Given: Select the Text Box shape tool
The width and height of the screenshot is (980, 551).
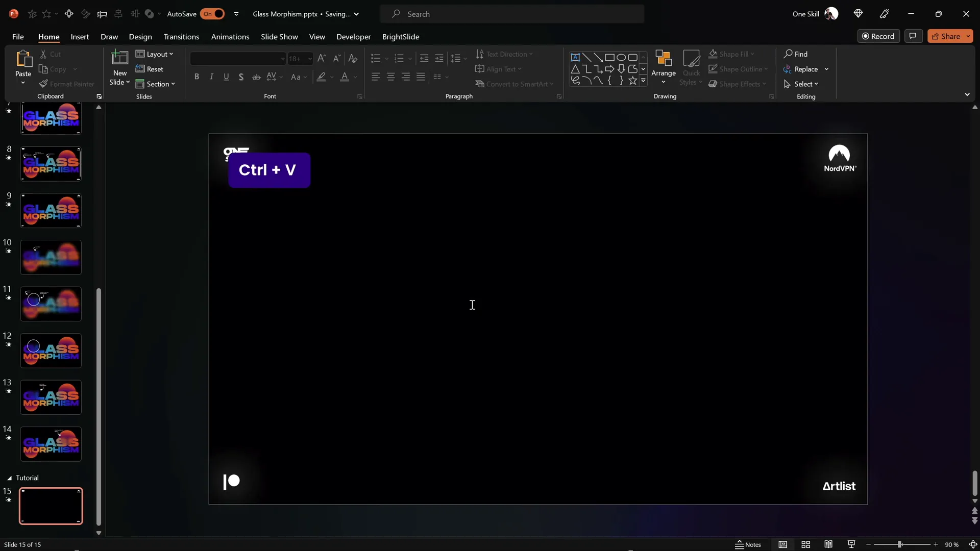Looking at the screenshot, I should click(576, 57).
